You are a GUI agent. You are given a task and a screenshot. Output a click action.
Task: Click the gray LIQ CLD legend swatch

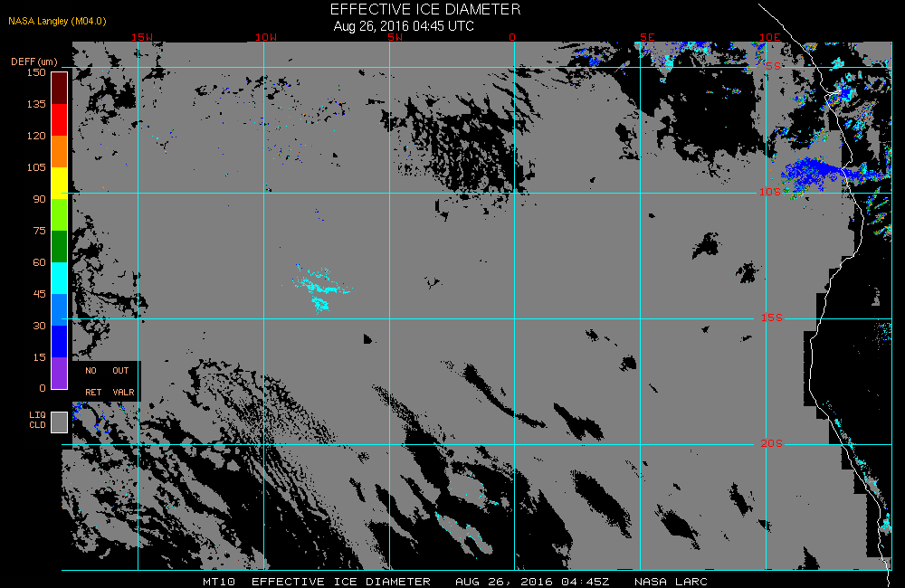pyautogui.click(x=60, y=422)
